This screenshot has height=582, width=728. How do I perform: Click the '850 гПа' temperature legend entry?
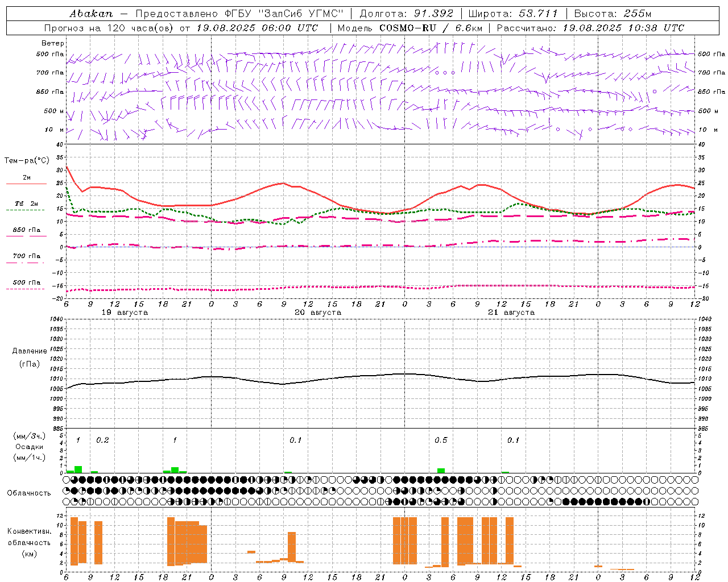click(26, 230)
